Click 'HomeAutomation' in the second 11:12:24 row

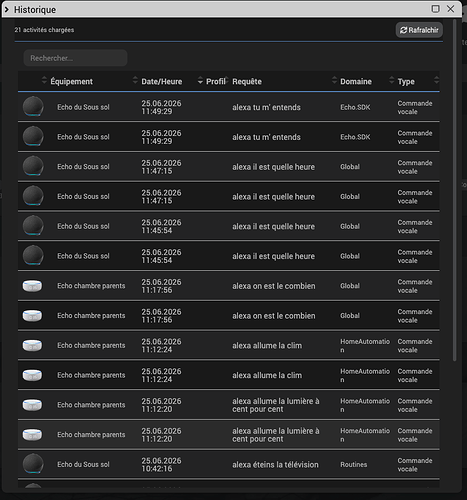(x=365, y=375)
